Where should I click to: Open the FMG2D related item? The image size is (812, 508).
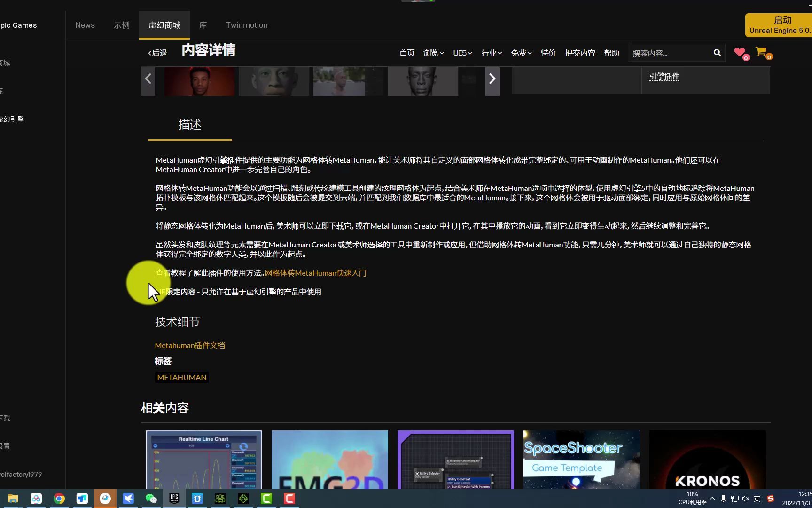330,460
